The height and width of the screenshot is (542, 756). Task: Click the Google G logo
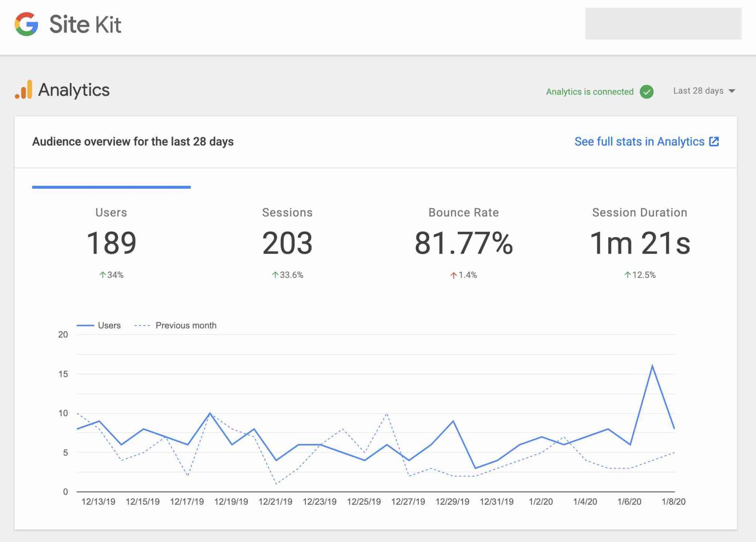point(27,24)
